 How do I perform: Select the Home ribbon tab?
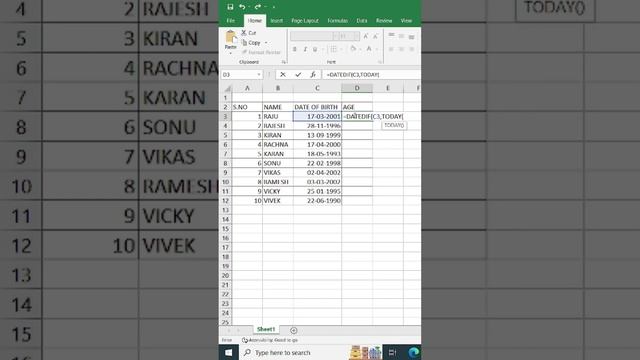(x=255, y=20)
